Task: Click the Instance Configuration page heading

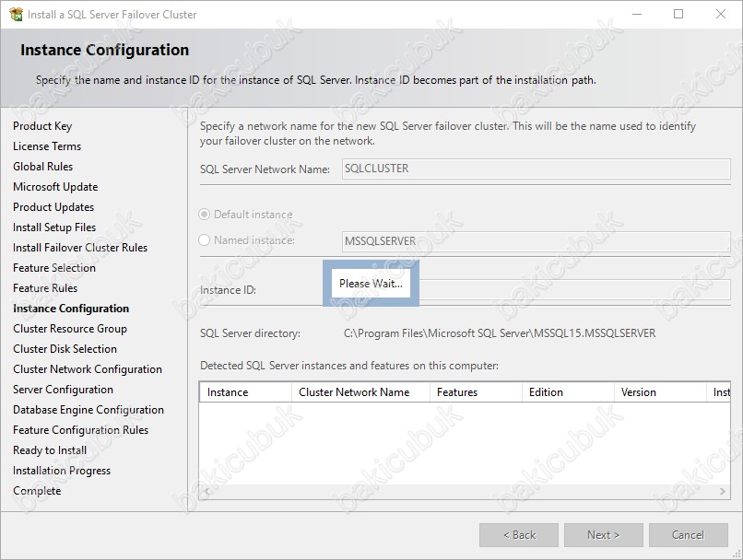Action: pos(104,50)
